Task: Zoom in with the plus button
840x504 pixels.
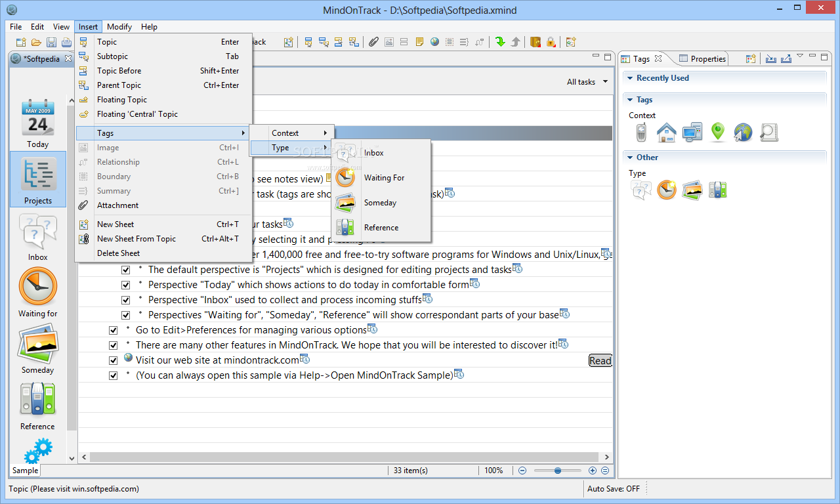Action: point(593,471)
